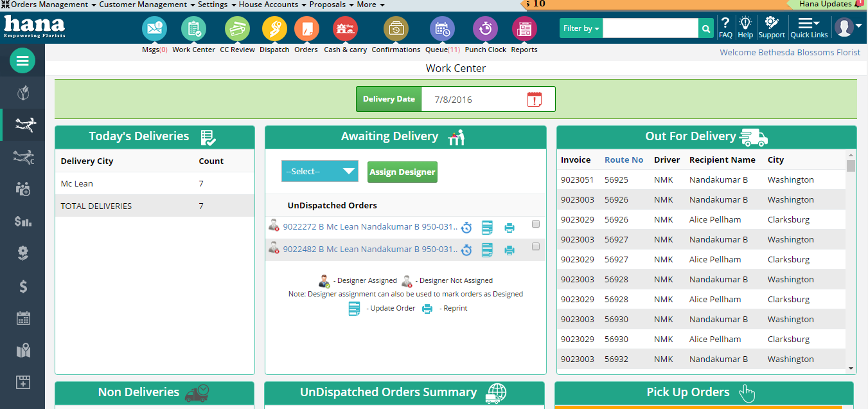Open the Filter by dropdown
The width and height of the screenshot is (868, 409).
point(581,28)
